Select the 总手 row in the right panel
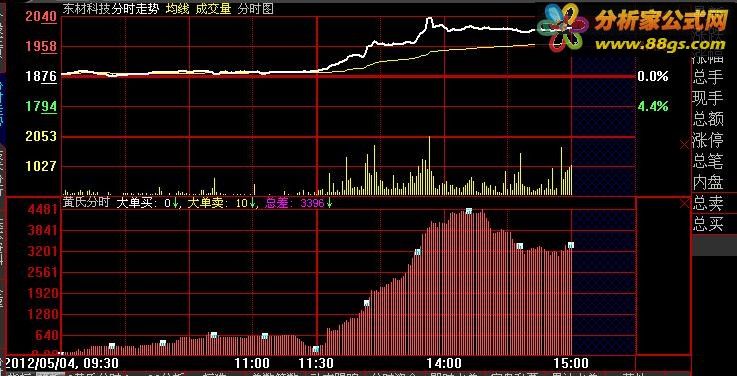Image resolution: width=737 pixels, height=376 pixels. pos(707,77)
